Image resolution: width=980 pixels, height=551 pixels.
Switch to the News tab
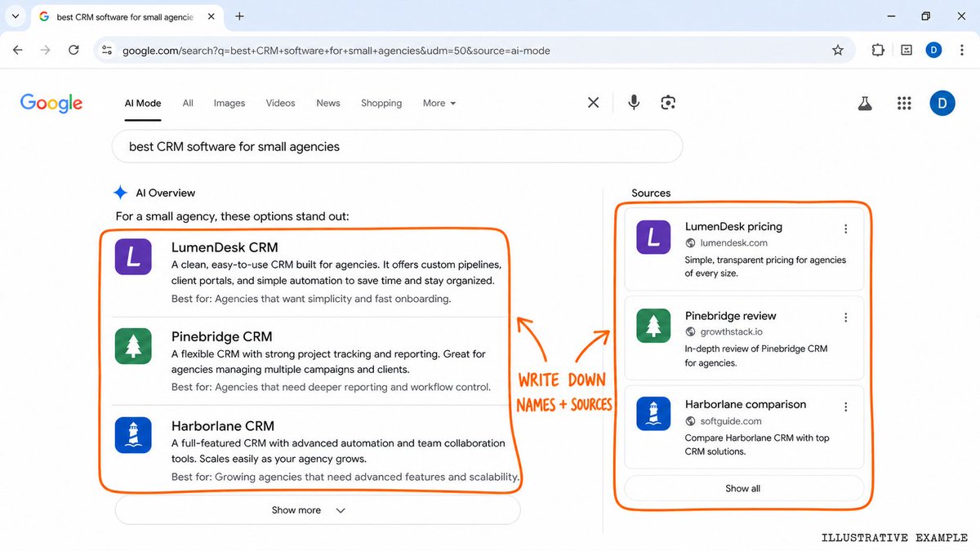(328, 104)
